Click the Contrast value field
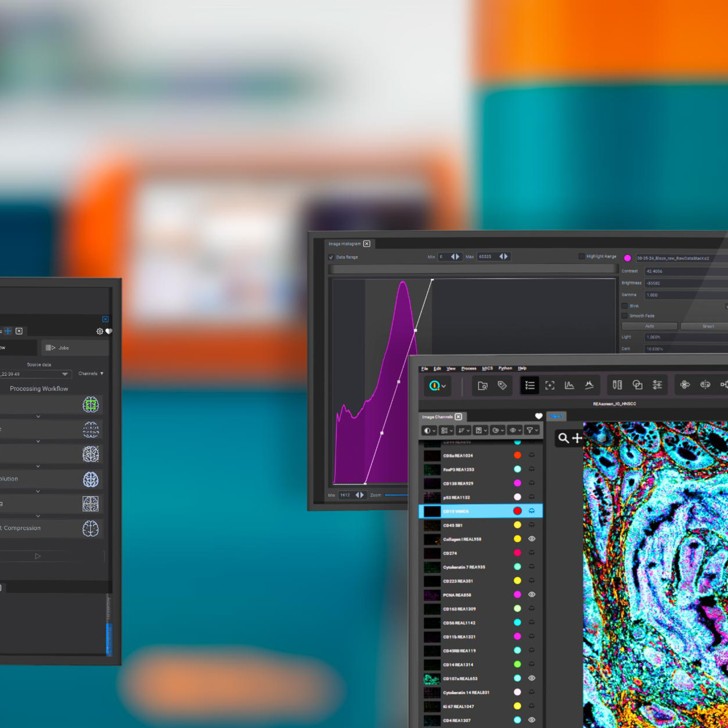728x728 pixels. point(686,271)
